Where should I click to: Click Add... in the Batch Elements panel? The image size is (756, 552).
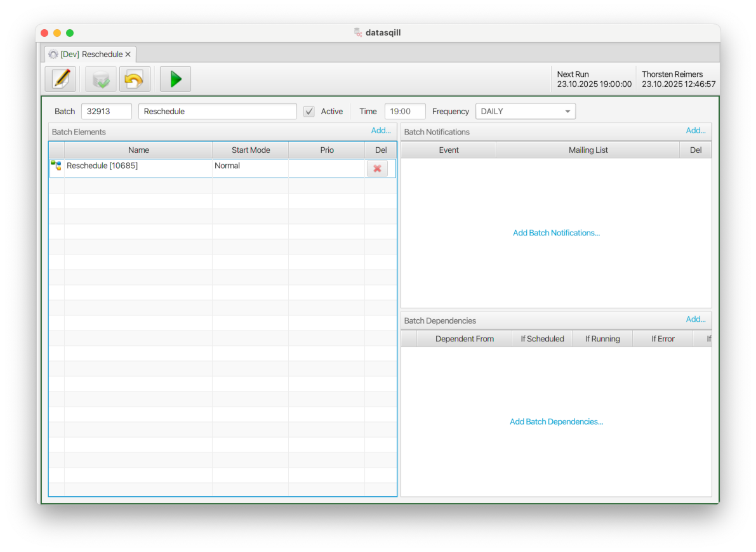[381, 130]
